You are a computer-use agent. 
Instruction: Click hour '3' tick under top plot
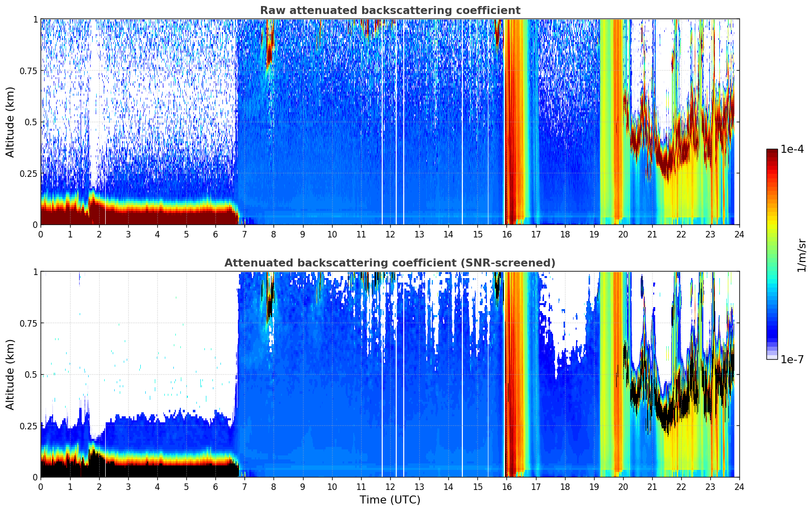click(128, 234)
